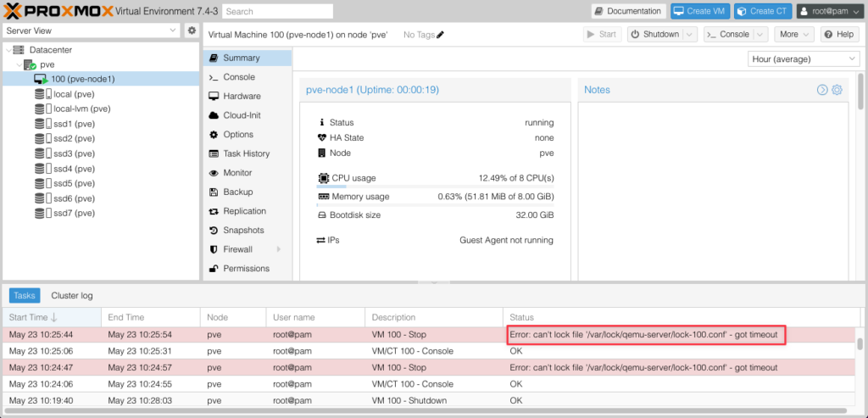Open the Hardware section label
This screenshot has width=868, height=418.
click(242, 97)
